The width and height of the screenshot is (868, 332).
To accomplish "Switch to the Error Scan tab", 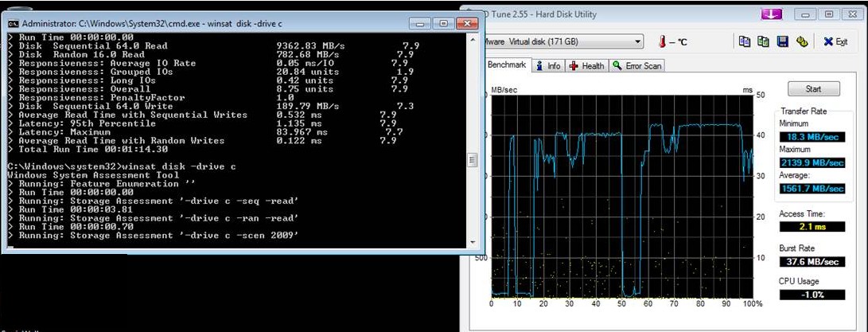I will (x=637, y=66).
